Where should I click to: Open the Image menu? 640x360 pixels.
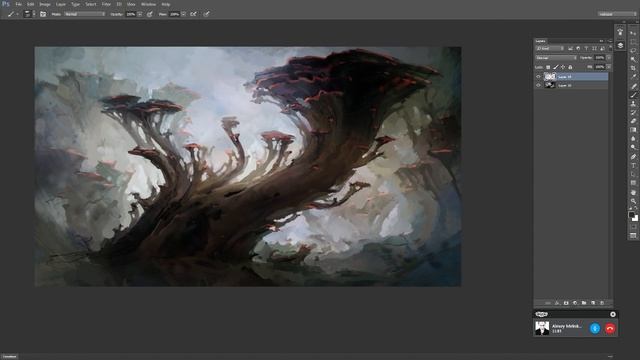tap(45, 4)
